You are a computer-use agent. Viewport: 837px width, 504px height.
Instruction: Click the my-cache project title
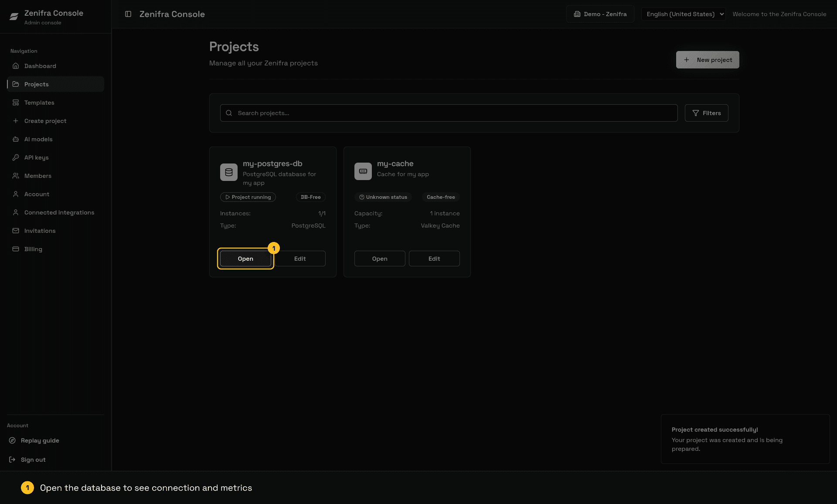click(395, 163)
